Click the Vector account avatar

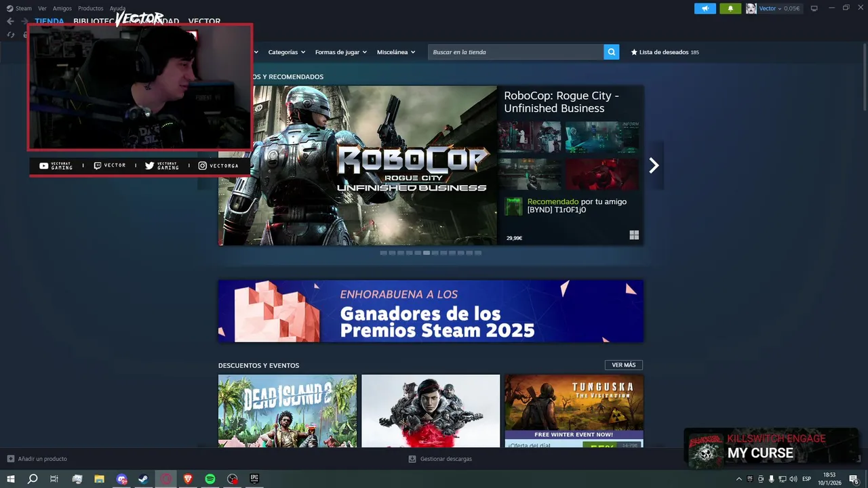pyautogui.click(x=751, y=8)
